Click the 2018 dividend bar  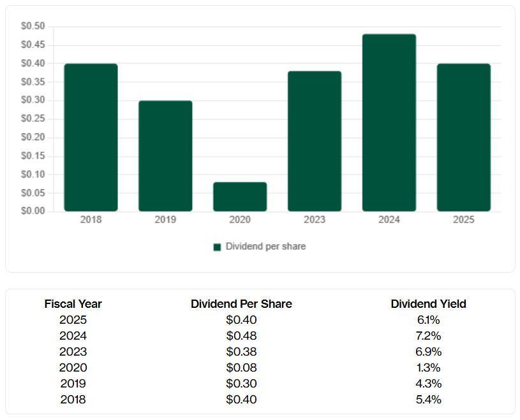91,137
